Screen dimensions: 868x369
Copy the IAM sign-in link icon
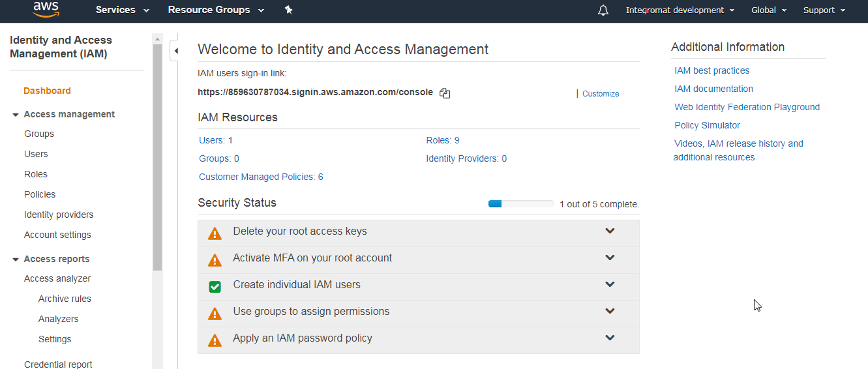click(445, 93)
